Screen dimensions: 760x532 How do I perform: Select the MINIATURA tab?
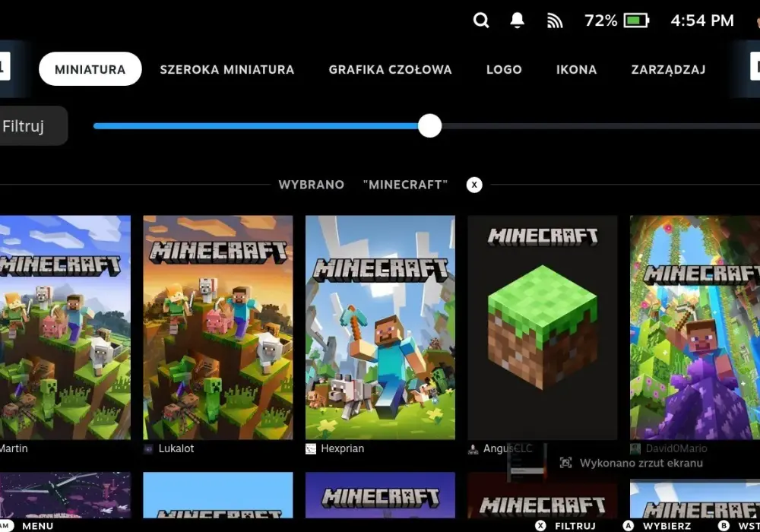tap(90, 69)
